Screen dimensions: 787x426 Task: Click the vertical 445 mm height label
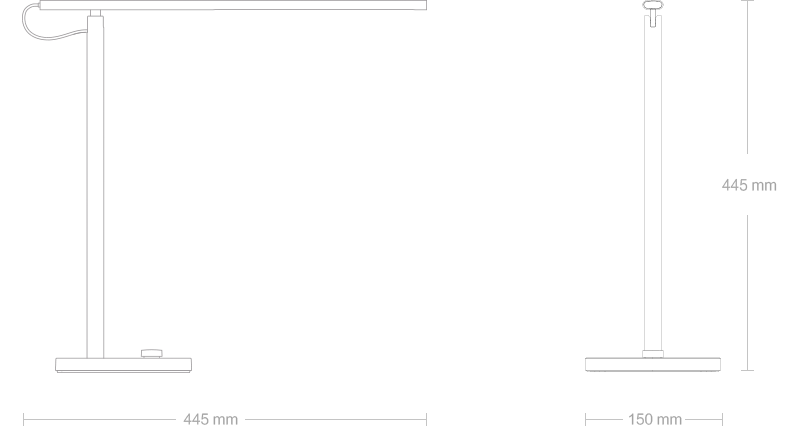(x=749, y=185)
